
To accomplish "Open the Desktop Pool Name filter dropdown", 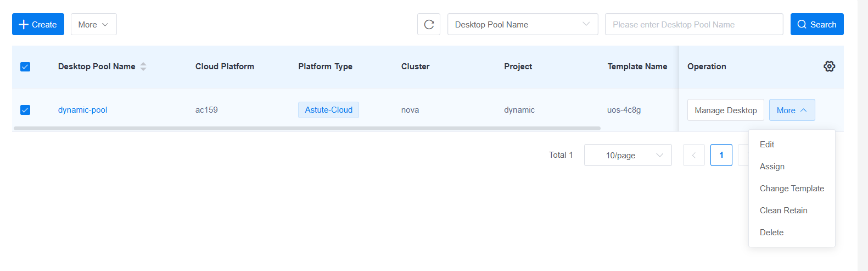I will click(522, 24).
